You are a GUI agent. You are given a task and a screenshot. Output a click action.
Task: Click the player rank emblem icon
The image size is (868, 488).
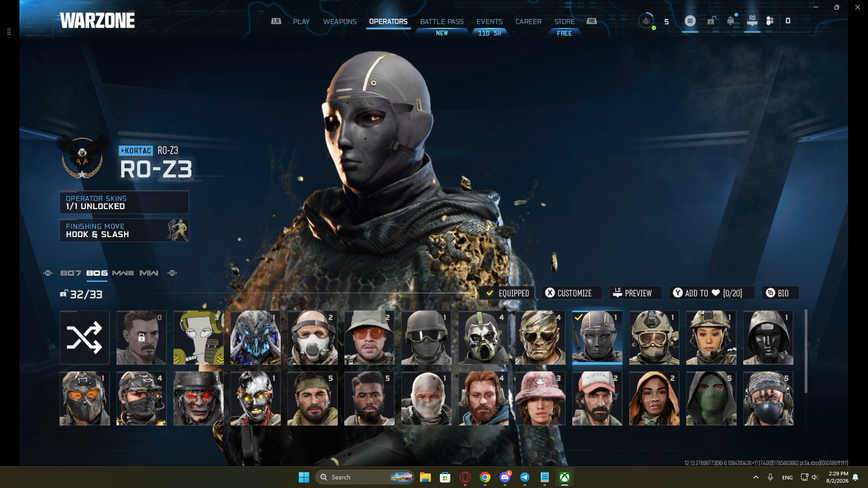coord(646,21)
